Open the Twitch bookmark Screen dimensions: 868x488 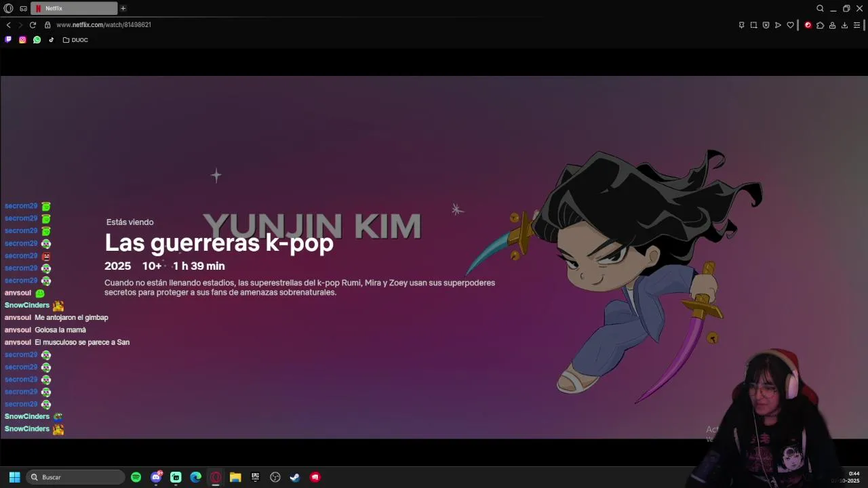8,40
